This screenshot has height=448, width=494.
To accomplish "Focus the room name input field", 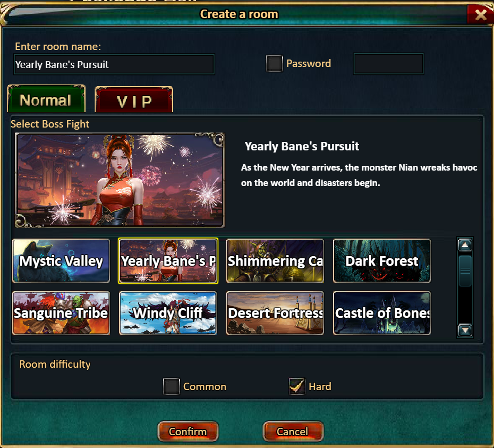I will pos(114,64).
